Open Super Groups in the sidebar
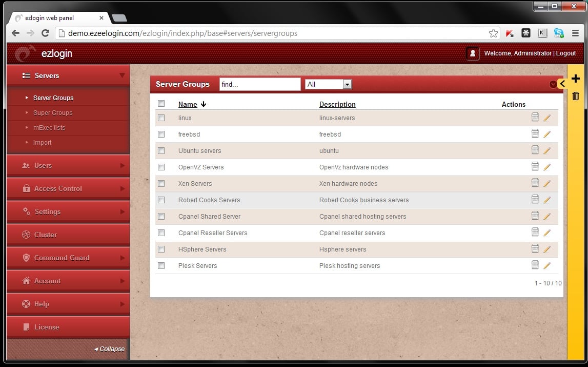The height and width of the screenshot is (367, 588). pos(53,113)
